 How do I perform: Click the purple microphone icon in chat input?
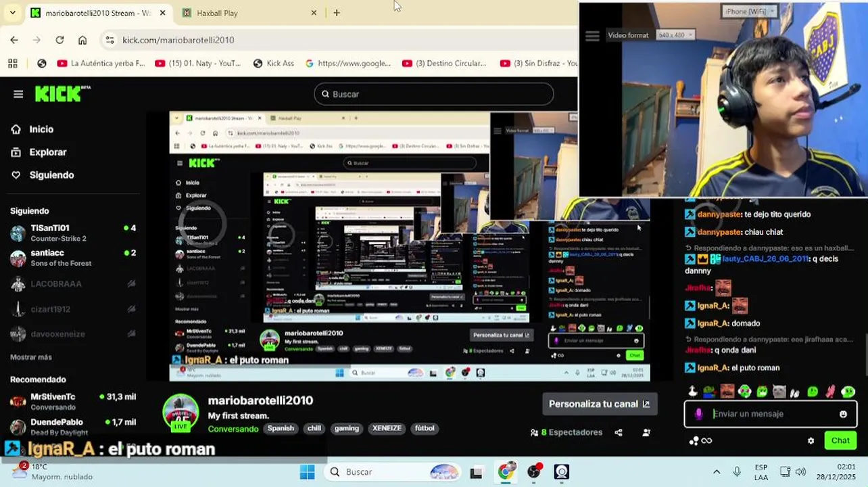point(699,414)
